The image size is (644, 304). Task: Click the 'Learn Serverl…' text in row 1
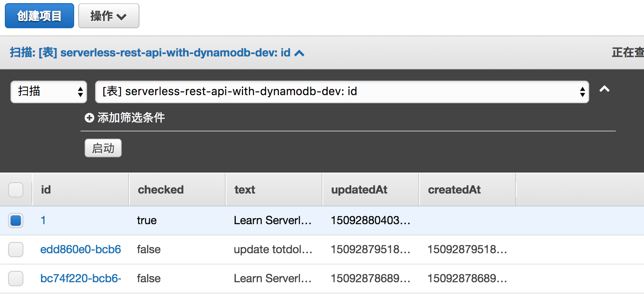272,221
